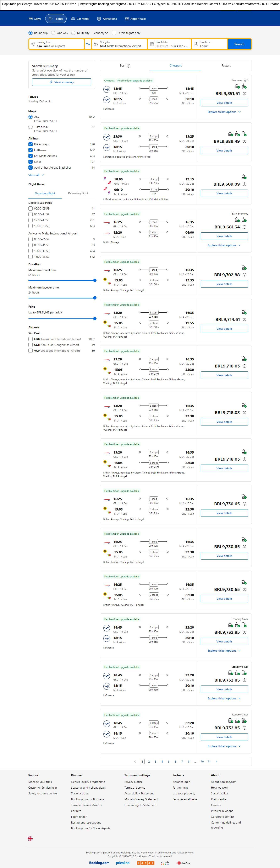This screenshot has height=868, width=280.
Task: Open the Car rental section
Action: (x=80, y=19)
